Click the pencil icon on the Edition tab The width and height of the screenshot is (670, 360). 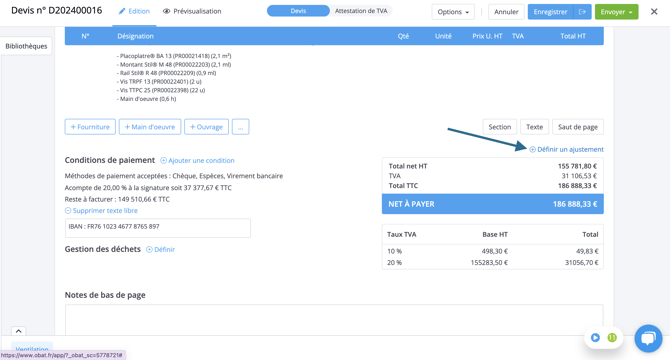coord(122,12)
